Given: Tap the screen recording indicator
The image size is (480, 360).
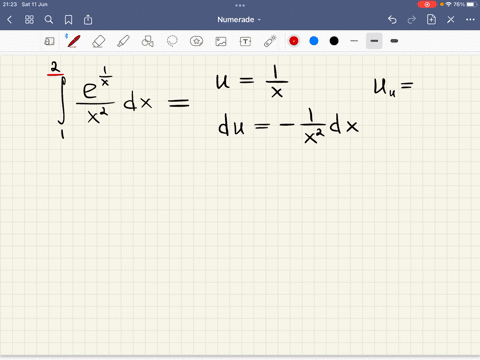Looking at the screenshot, I should (427, 4).
